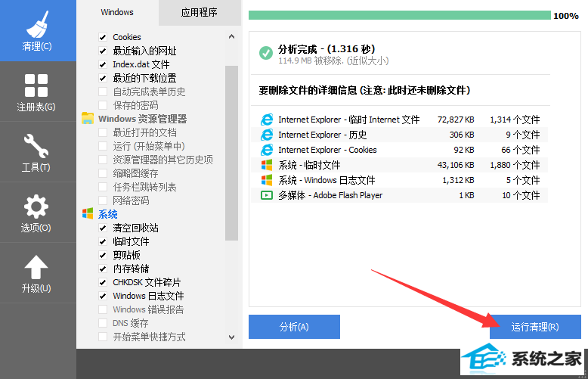Click IE icon of 历史 result row
The width and height of the screenshot is (588, 379).
(267, 135)
